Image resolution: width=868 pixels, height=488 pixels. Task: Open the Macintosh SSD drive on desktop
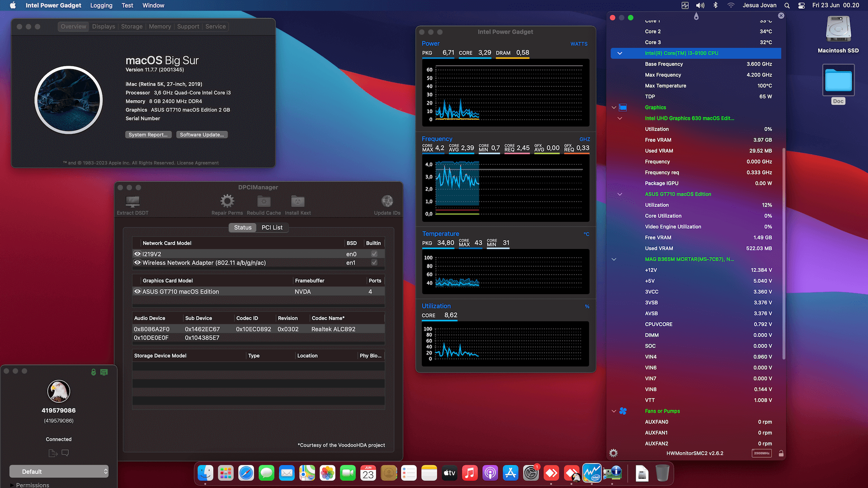pos(838,29)
